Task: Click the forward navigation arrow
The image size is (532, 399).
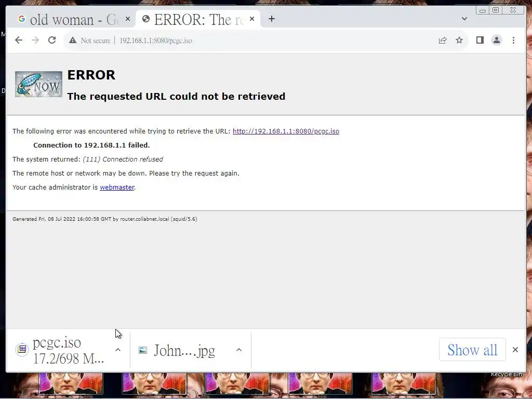Action: click(35, 41)
